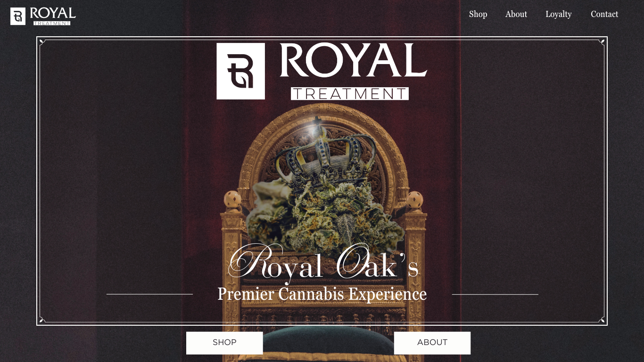Click the Premier Cannabis Experience tagline

pyautogui.click(x=322, y=294)
